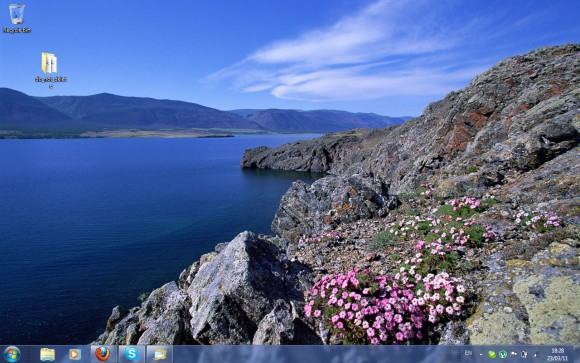Image resolution: width=580 pixels, height=363 pixels.
Task: Open the clock showing 18:28
Action: [x=557, y=354]
